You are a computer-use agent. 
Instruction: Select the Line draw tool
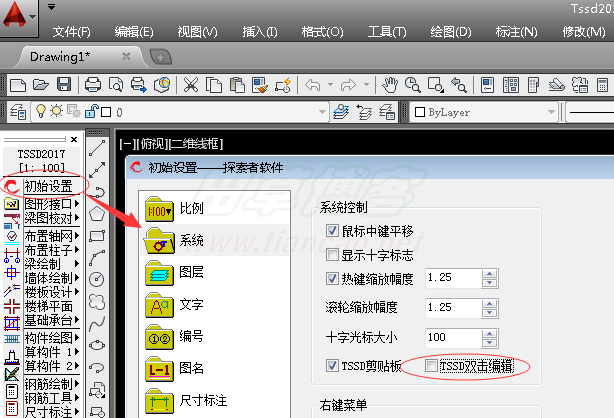(x=97, y=148)
